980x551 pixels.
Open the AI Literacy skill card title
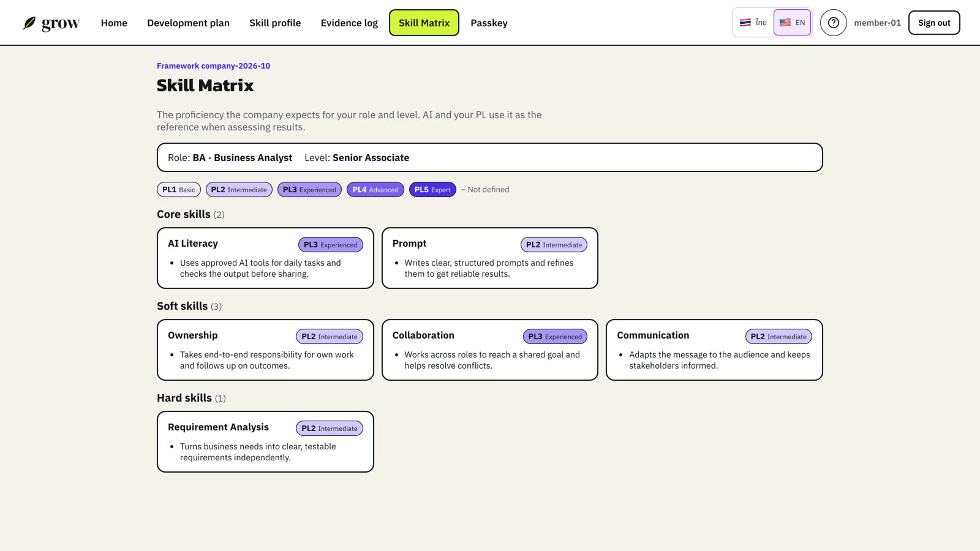click(193, 243)
